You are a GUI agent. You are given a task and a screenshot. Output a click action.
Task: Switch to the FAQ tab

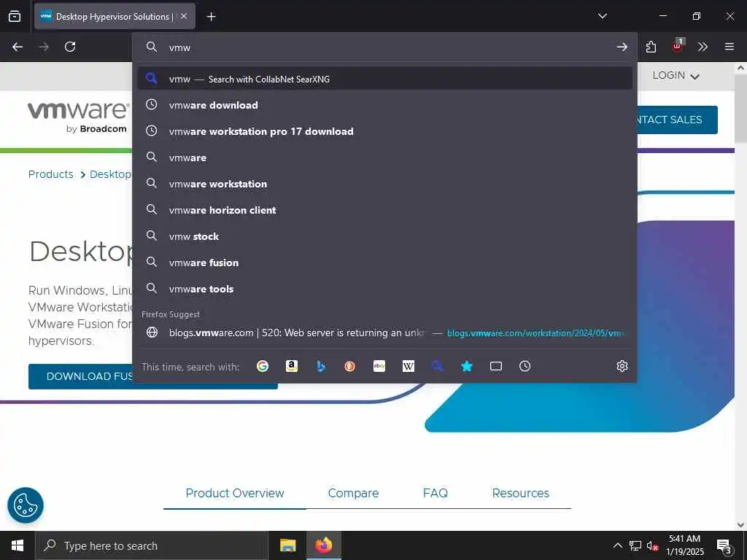(x=436, y=494)
